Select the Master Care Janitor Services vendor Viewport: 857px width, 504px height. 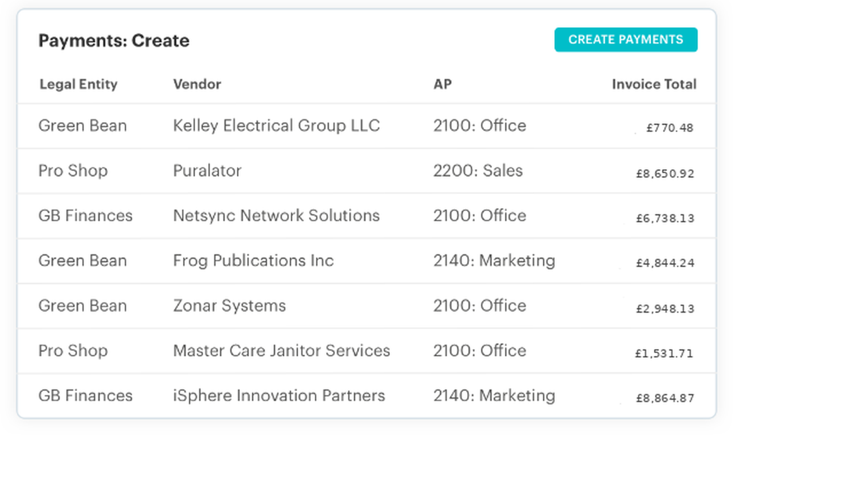pos(281,351)
